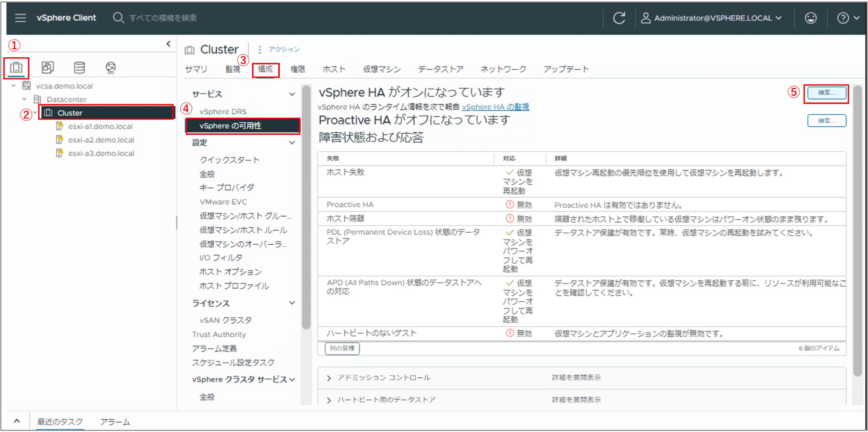Collapse the vcsa.demo.local tree node
Viewport: 868px width, 432px height.
pos(14,86)
